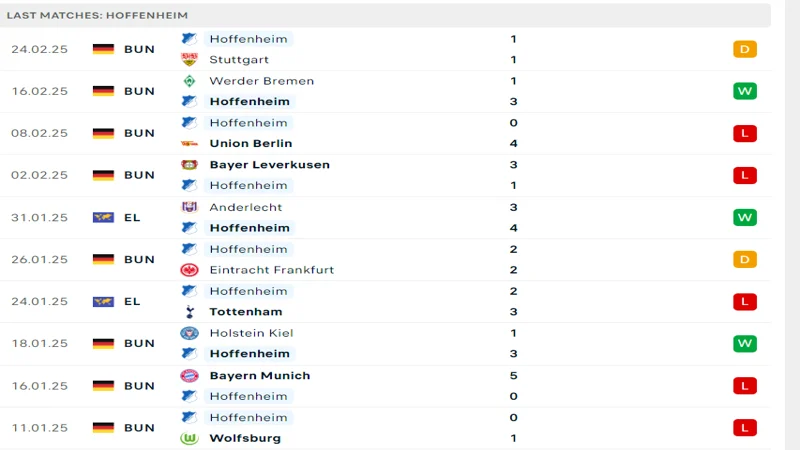Click the Eintracht Frankfurt eagle logo
Viewport: 800px width, 450px height.
coord(189,270)
